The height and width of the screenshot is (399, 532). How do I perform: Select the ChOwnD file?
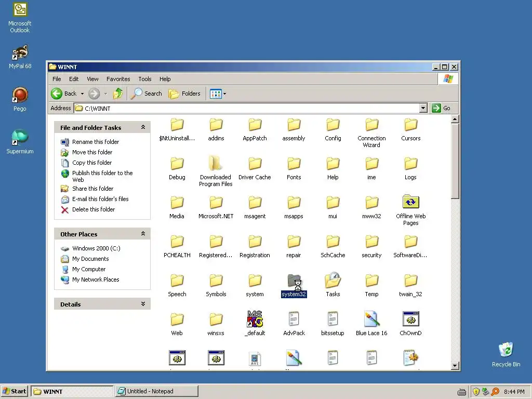[x=410, y=323]
